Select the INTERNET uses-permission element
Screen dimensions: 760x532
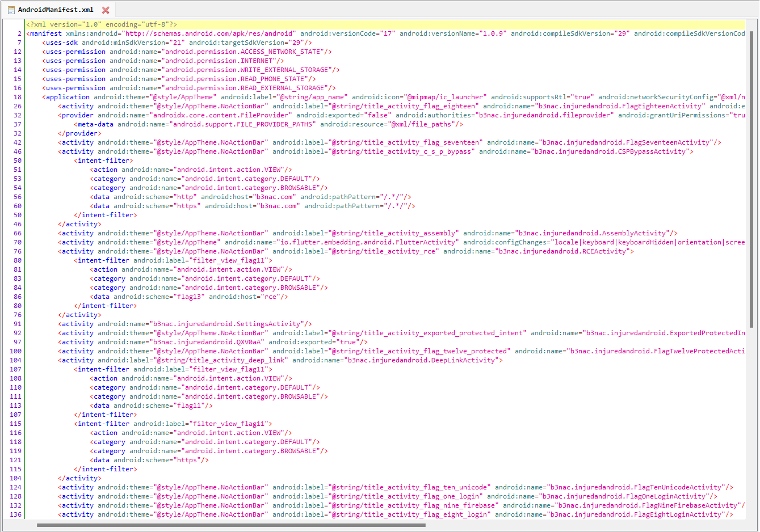tap(136, 60)
